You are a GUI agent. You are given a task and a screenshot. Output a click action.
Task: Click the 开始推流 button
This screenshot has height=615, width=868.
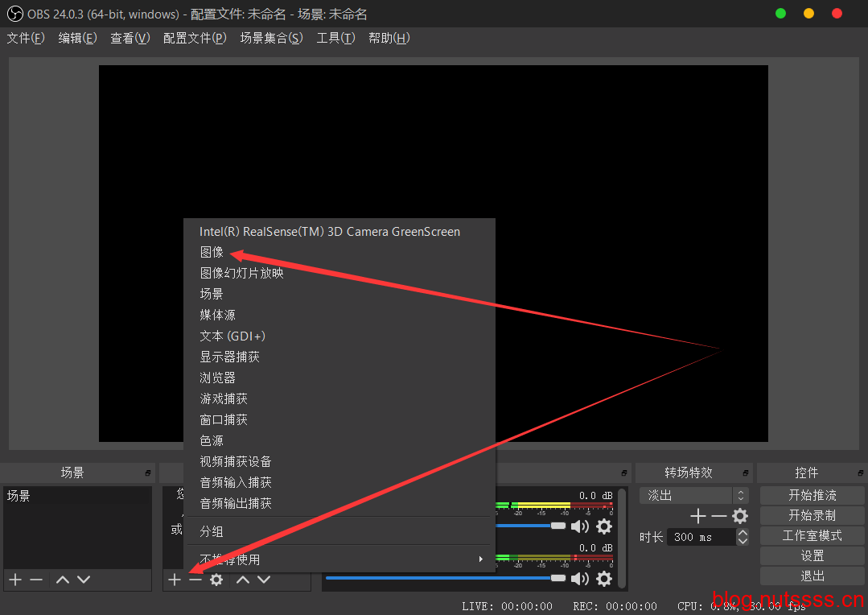[x=812, y=495]
